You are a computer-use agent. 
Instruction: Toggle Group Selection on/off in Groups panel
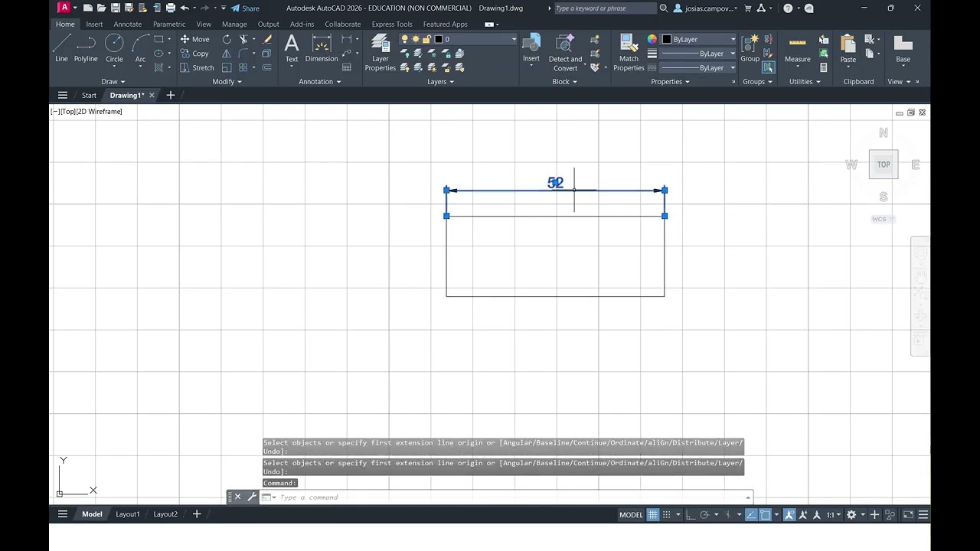point(768,67)
